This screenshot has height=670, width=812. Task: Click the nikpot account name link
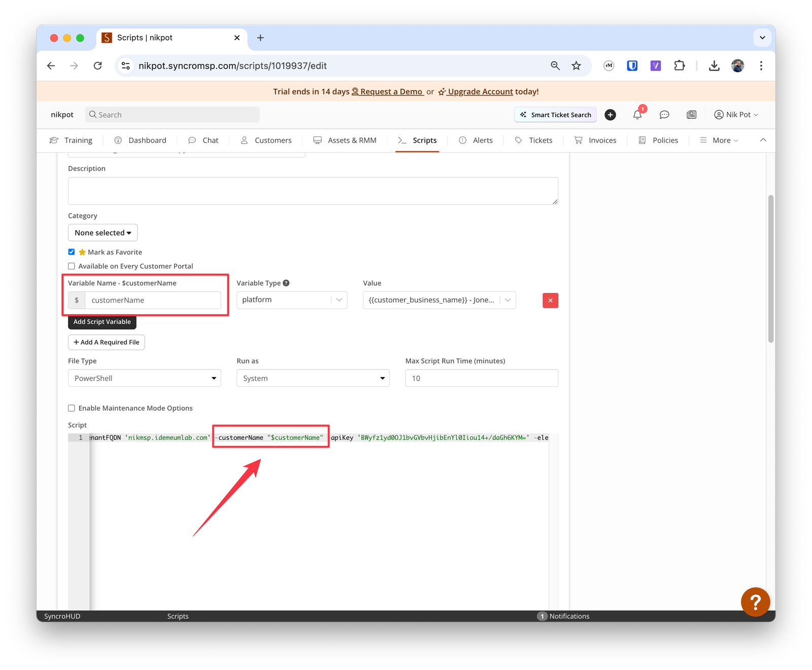coord(62,115)
